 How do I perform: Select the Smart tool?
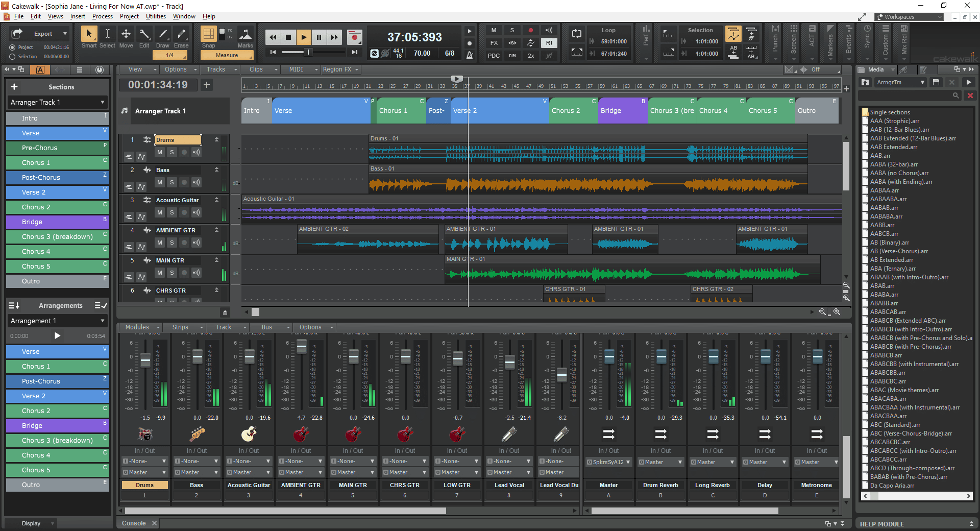coord(89,34)
